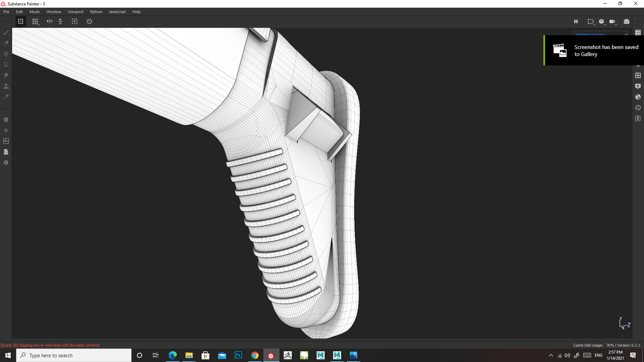Open the Action Center notifications icon
Viewport: 644px width, 362px height.
[633, 355]
